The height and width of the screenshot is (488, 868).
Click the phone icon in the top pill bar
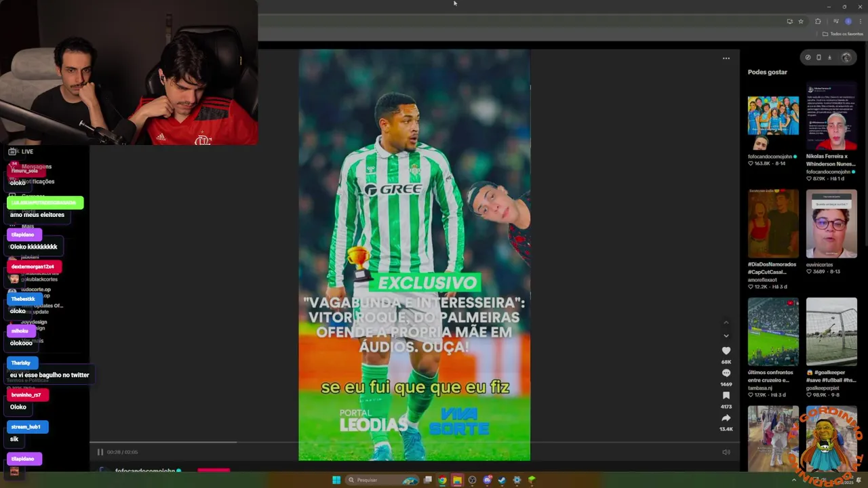[x=818, y=58]
